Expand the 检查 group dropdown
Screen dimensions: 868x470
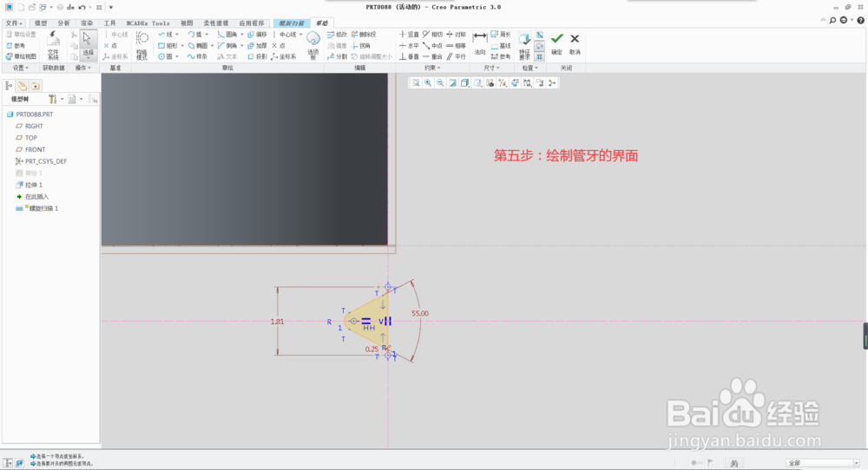(529, 68)
